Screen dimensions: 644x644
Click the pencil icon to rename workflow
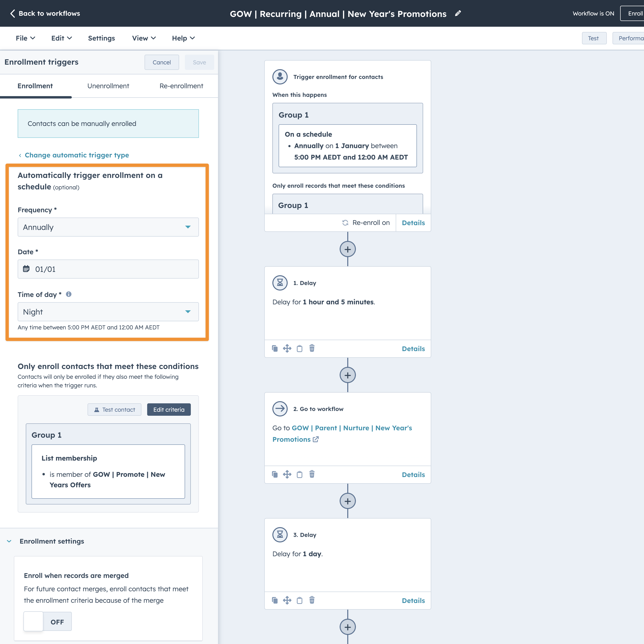point(458,13)
